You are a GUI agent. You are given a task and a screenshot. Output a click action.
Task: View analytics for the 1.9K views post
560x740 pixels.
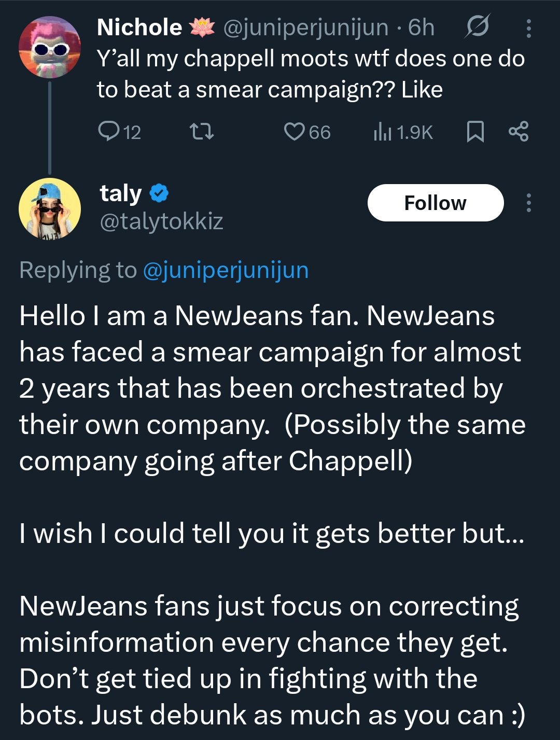403,132
